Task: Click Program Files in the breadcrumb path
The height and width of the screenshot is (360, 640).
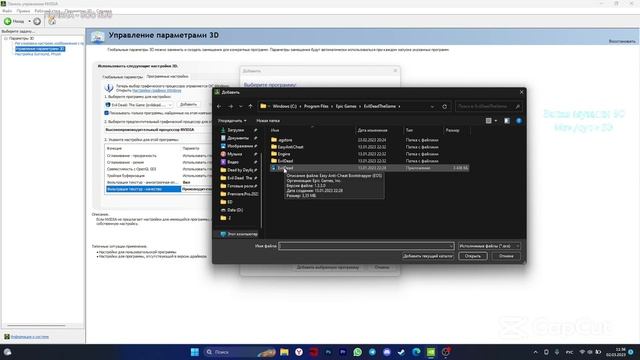Action: pyautogui.click(x=316, y=107)
